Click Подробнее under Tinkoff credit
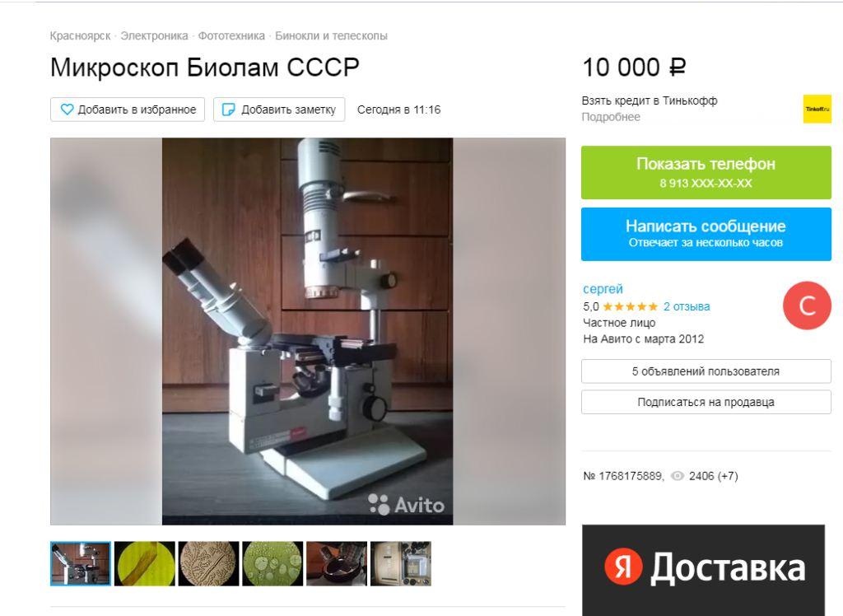Viewport: 843px width, 616px height. point(611,117)
